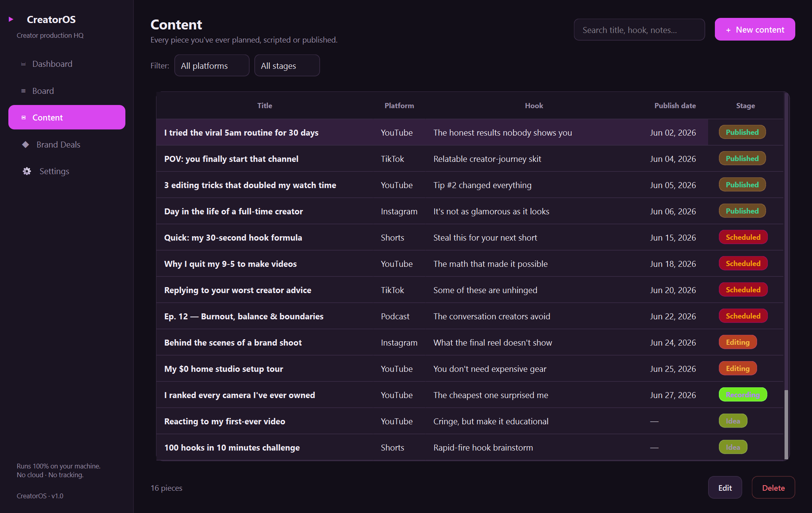Select row '100 hooks in 10 minutes challenge'
812x513 pixels.
coord(470,447)
